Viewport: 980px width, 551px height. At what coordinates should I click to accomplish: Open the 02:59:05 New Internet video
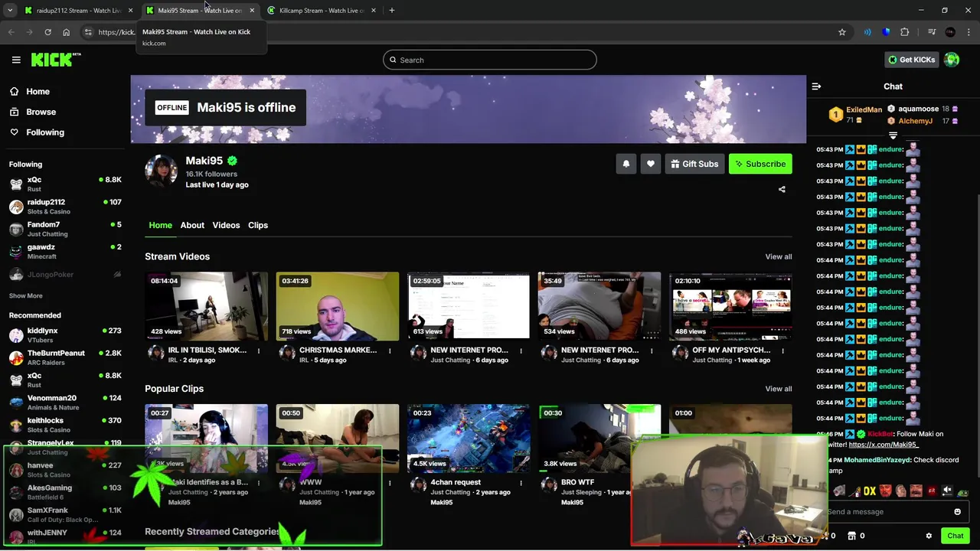(x=469, y=306)
